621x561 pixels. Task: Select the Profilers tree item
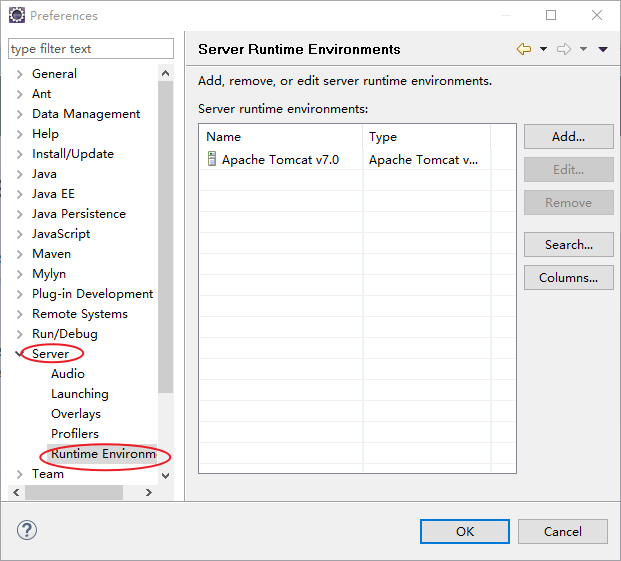tap(75, 434)
